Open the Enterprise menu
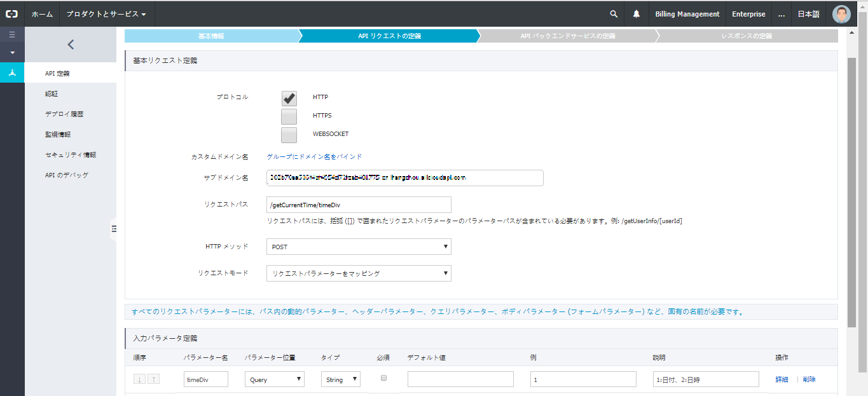Screen dimensions: 868x396 (748, 14)
